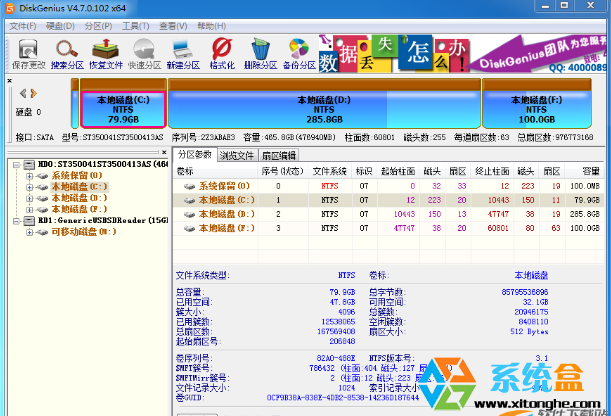Click the 删除分区 (Delete partition) icon

click(x=261, y=52)
